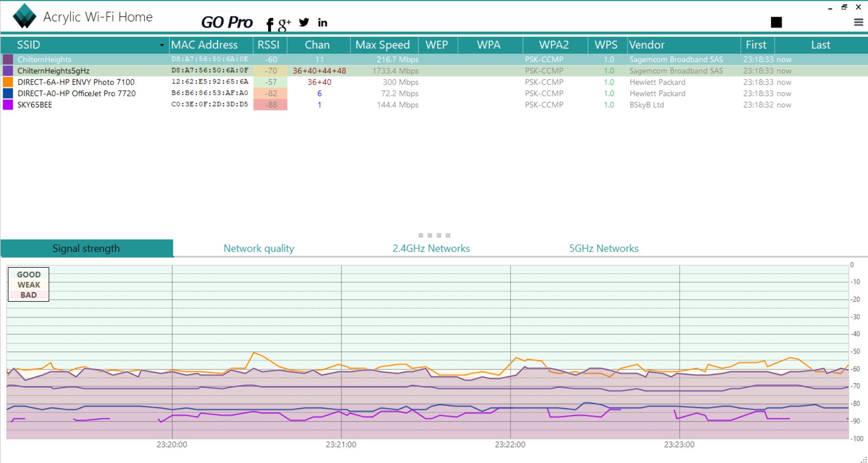The width and height of the screenshot is (868, 463).
Task: Click the GO Pro upgrade link
Action: click(x=226, y=22)
